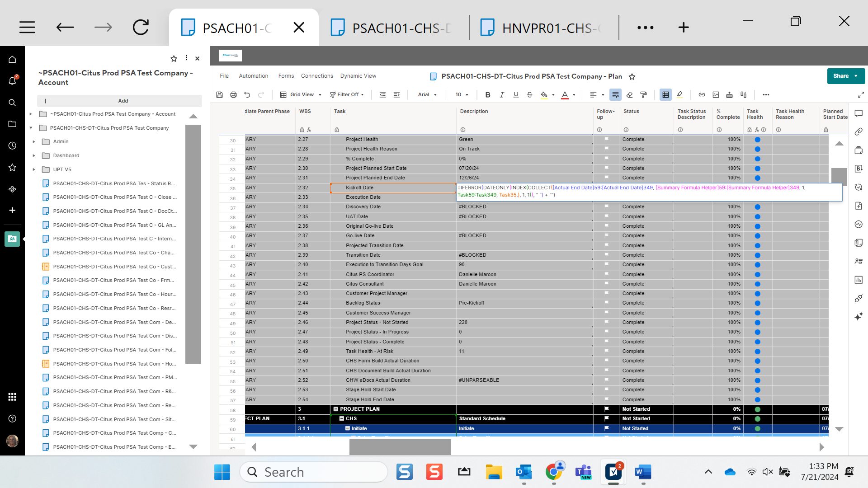Image resolution: width=868 pixels, height=488 pixels.
Task: Open the Automation menu
Action: coord(253,76)
